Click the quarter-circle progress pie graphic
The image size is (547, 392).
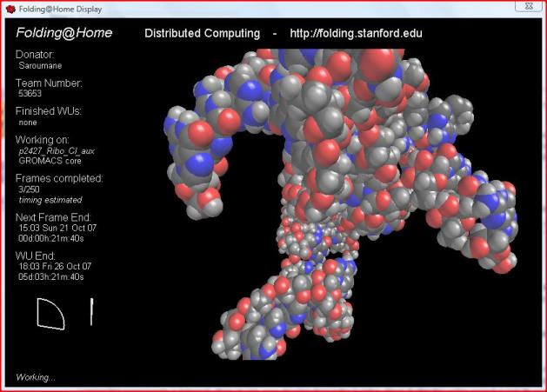(50, 314)
